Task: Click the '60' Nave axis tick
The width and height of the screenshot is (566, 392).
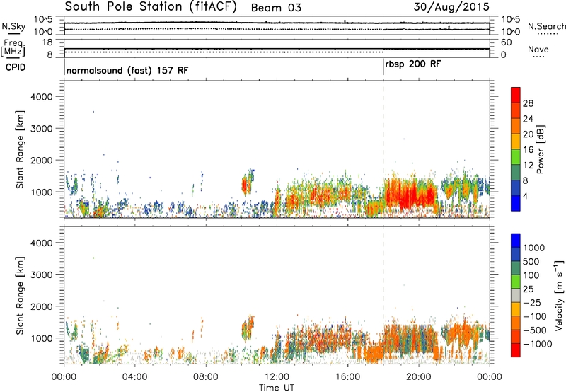Action: pos(506,42)
